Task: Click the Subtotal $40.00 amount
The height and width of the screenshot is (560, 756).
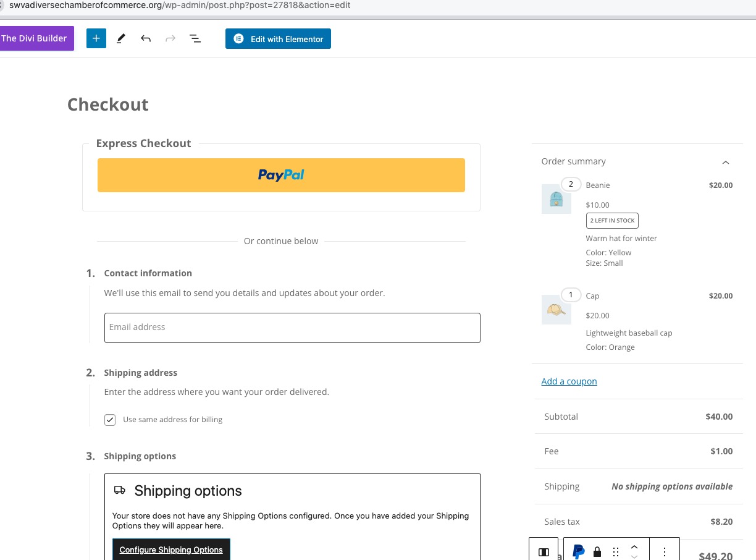Action: coord(719,417)
